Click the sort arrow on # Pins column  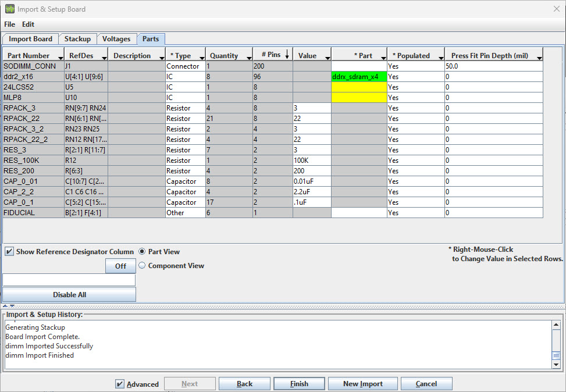(x=287, y=55)
